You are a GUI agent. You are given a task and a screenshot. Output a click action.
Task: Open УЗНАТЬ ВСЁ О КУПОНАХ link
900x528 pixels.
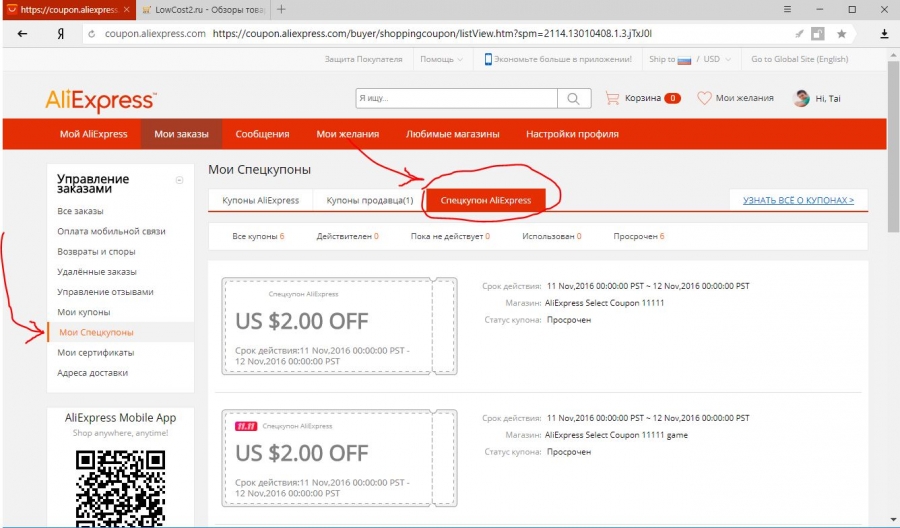(x=798, y=200)
